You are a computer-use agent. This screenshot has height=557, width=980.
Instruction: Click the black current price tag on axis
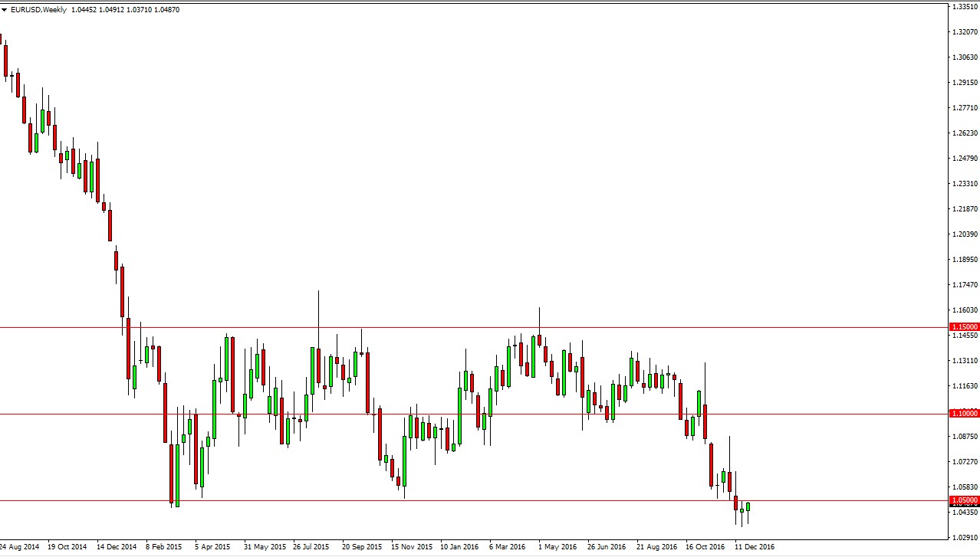point(965,506)
